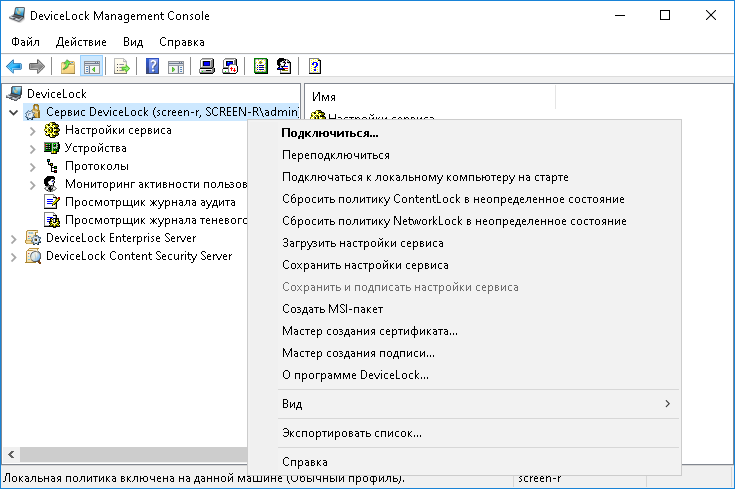Click the Up one level folder icon

[x=68, y=67]
